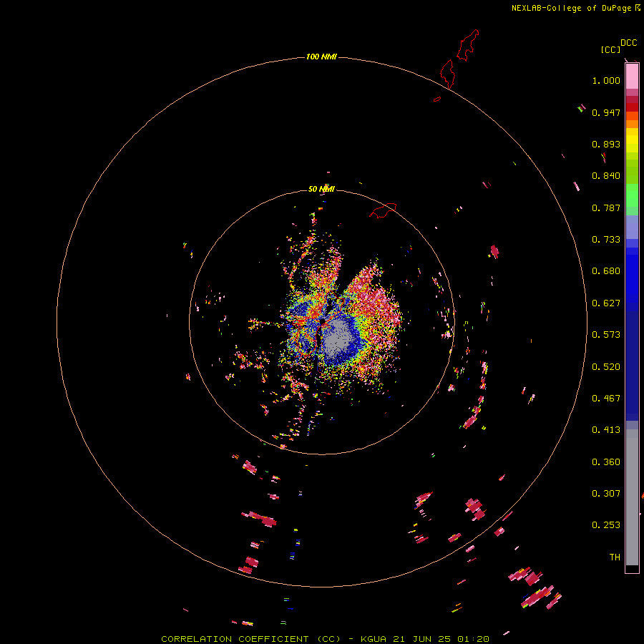Select the 0.360 legend value
The width and height of the screenshot is (644, 644).
[606, 462]
